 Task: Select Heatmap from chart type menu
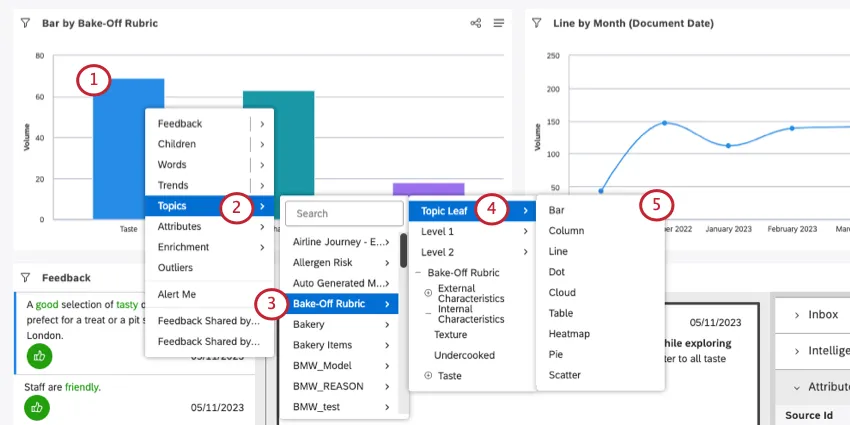click(570, 333)
